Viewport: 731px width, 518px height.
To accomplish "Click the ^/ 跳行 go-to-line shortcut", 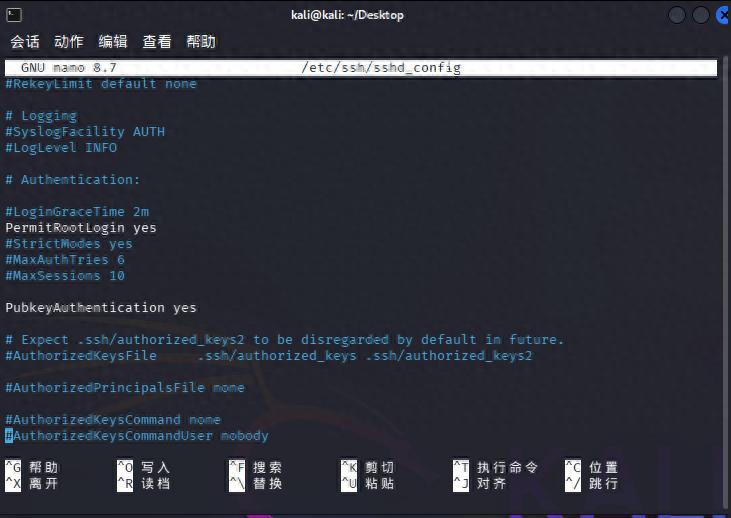I will point(592,483).
